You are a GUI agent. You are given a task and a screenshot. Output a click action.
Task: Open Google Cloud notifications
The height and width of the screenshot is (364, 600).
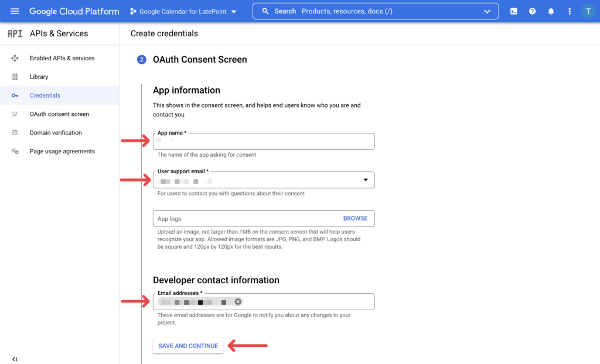551,11
